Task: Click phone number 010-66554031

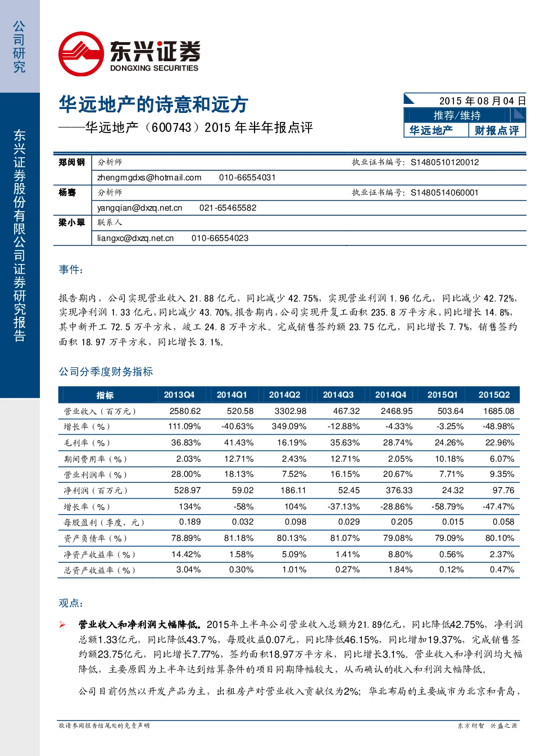Action: 247,177
